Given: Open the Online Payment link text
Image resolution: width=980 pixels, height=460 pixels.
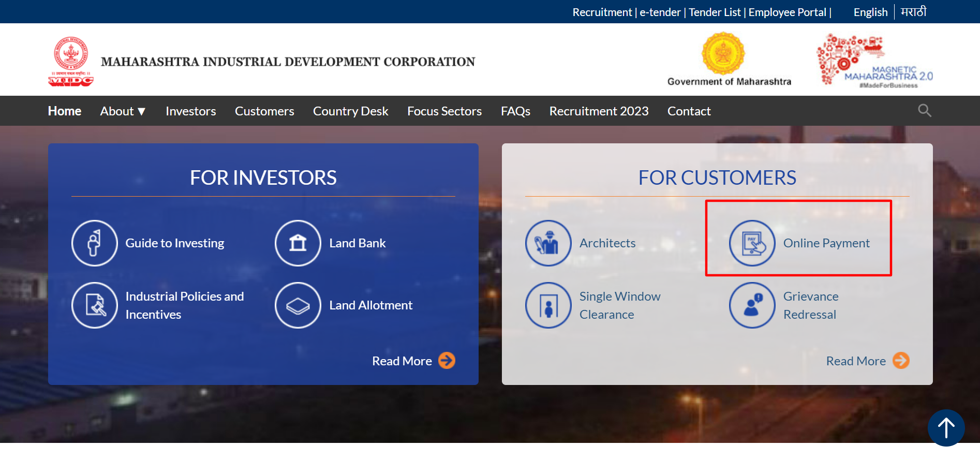Looking at the screenshot, I should click(x=826, y=243).
